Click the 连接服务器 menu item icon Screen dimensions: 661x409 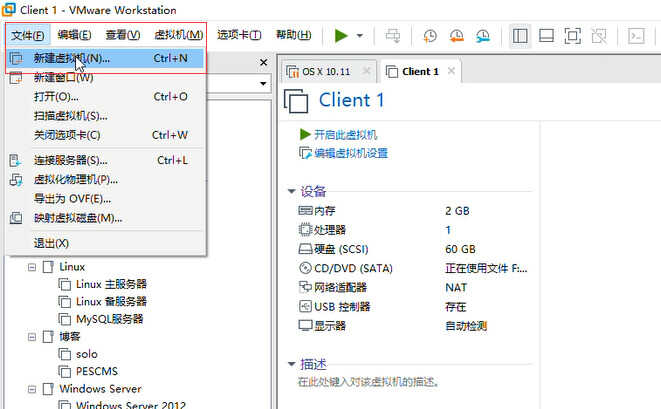(x=16, y=160)
